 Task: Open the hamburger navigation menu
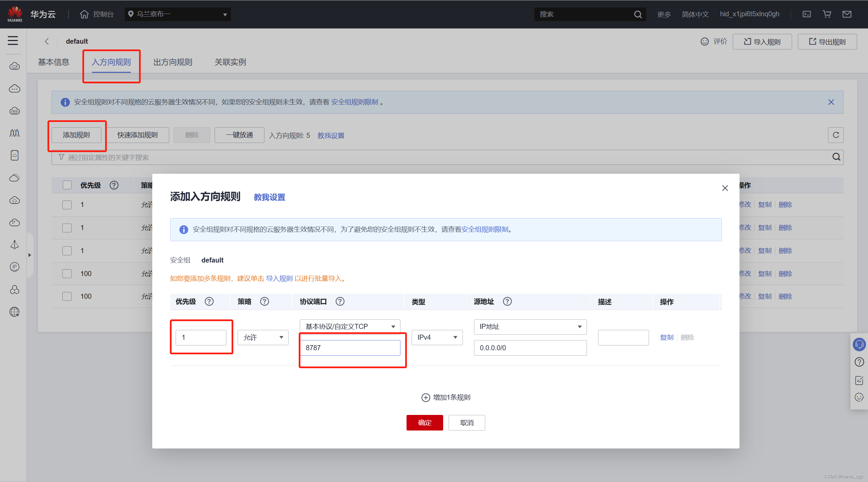13,41
